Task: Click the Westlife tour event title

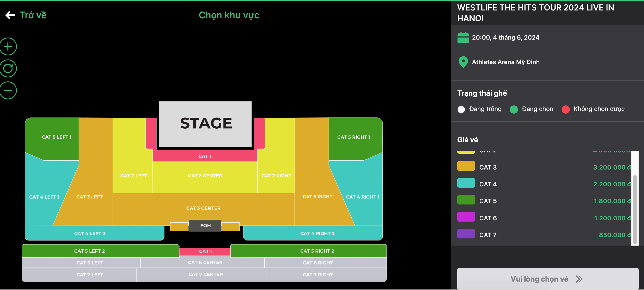Action: pos(536,13)
